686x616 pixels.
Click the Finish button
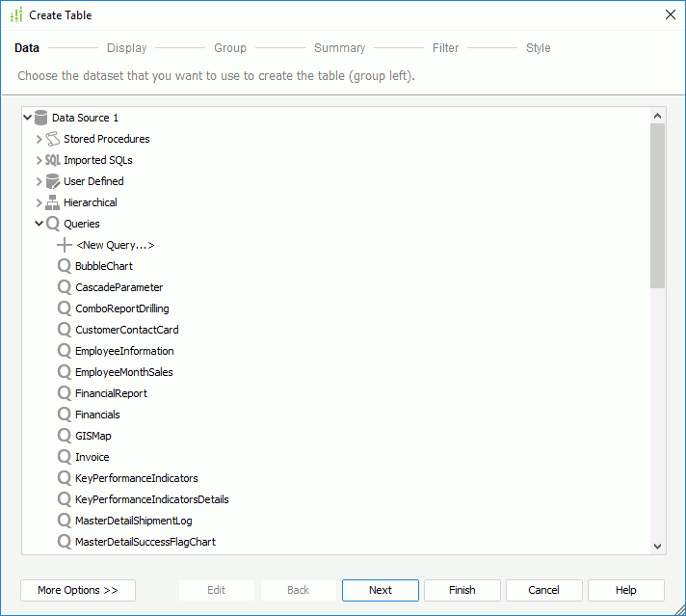tap(462, 590)
